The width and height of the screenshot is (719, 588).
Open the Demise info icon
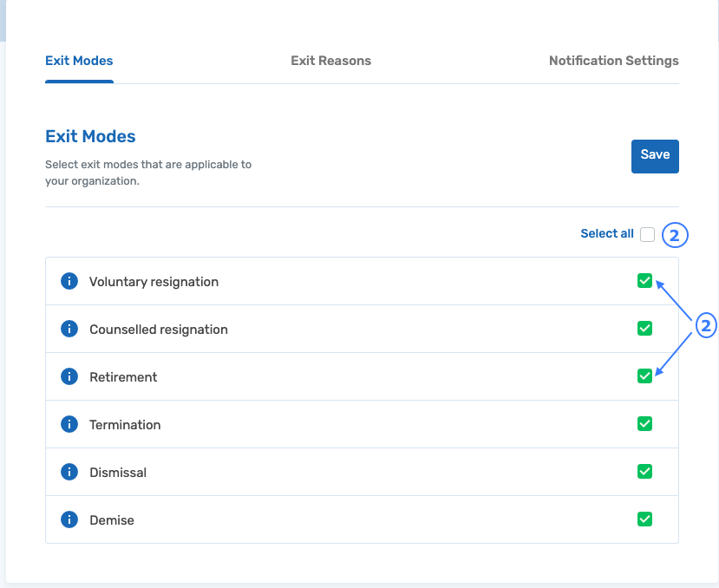69,519
